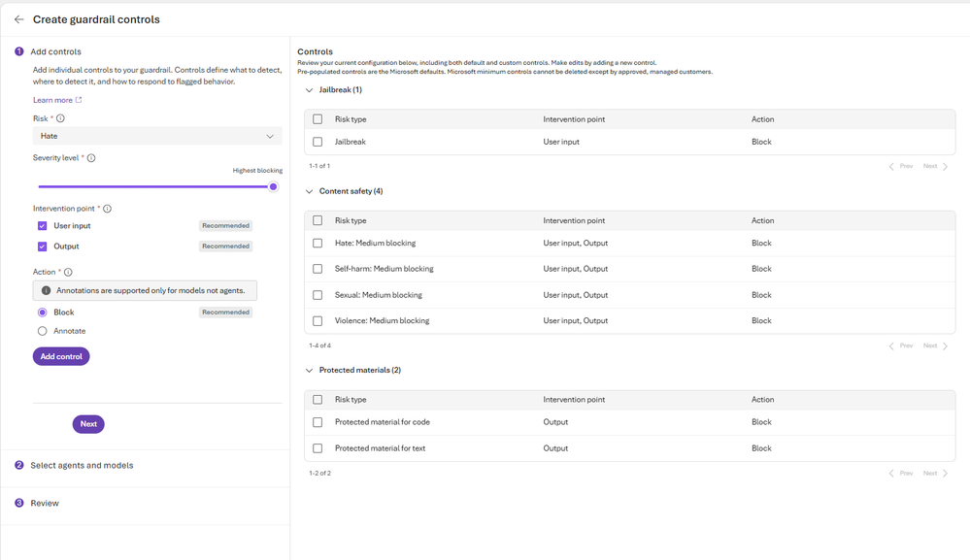Click the Risk info icon
970x560 pixels.
click(x=60, y=118)
